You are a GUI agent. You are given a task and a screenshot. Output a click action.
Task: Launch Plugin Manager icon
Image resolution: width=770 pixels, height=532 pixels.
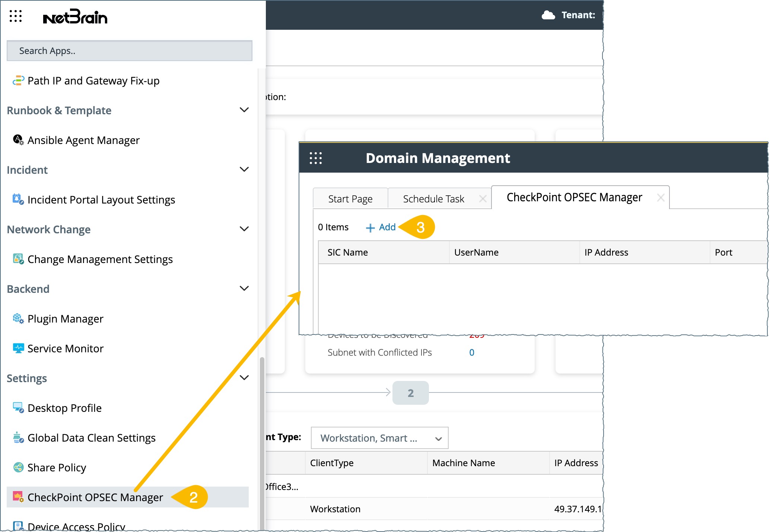pyautogui.click(x=18, y=318)
